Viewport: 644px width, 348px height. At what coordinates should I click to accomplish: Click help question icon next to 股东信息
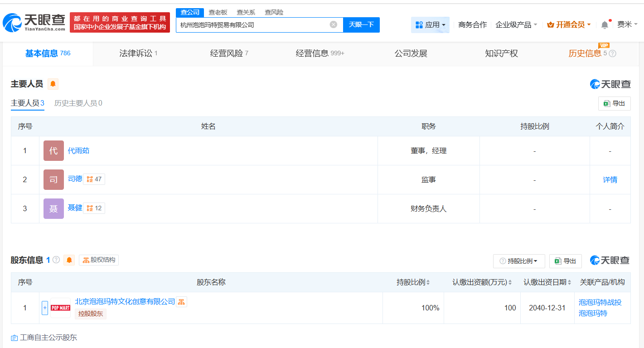click(55, 260)
